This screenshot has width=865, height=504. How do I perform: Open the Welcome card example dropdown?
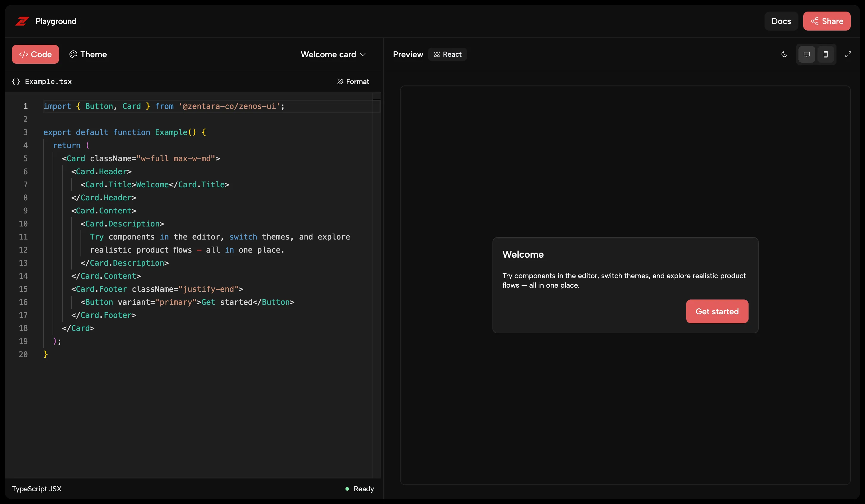point(333,54)
